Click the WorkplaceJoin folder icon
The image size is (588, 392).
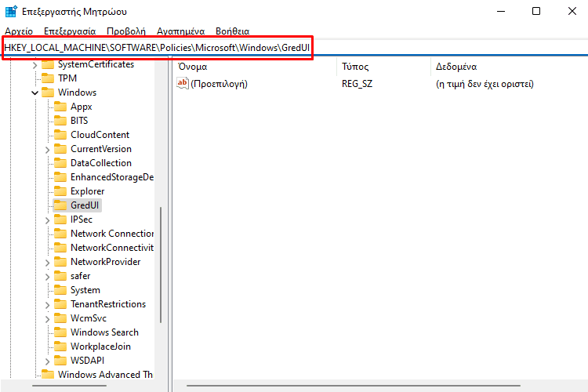pyautogui.click(x=60, y=347)
